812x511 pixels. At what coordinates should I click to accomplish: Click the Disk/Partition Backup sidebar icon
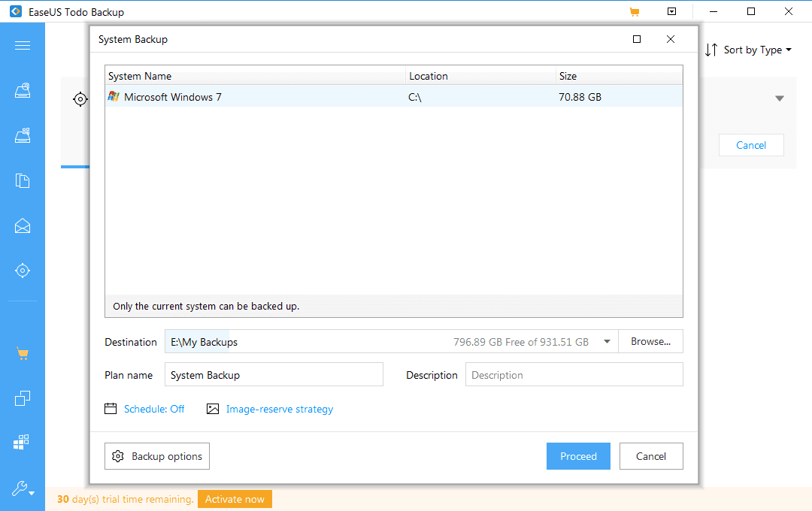point(23,91)
